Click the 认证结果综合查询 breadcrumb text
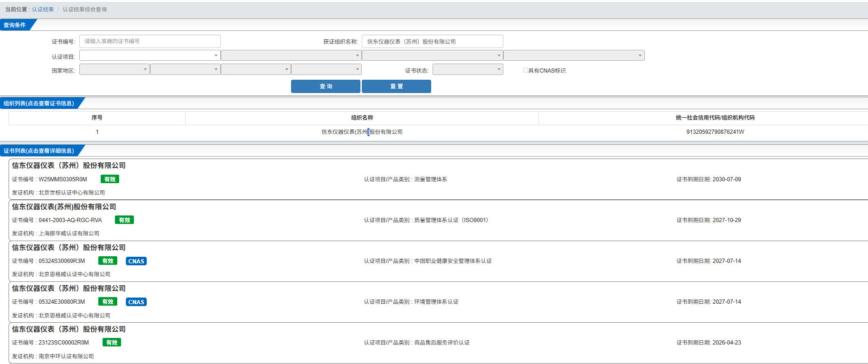The height and width of the screenshot is (364, 868). 85,9
